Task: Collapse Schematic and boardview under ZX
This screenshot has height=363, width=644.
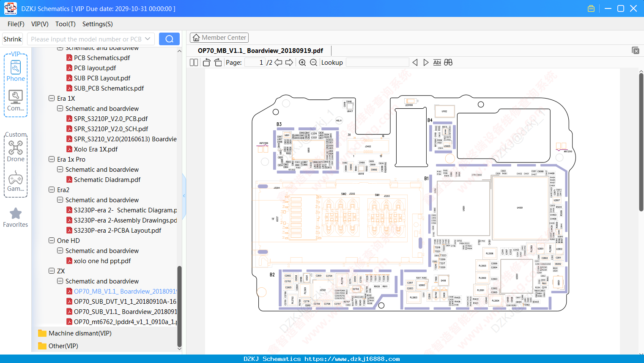Action: [x=60, y=281]
